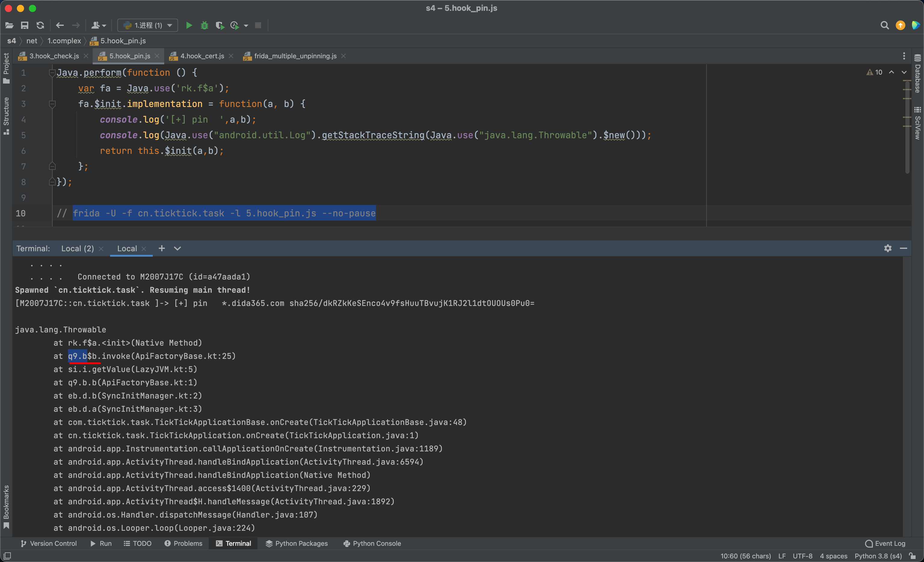
Task: Navigate back with the left arrow
Action: click(x=60, y=26)
